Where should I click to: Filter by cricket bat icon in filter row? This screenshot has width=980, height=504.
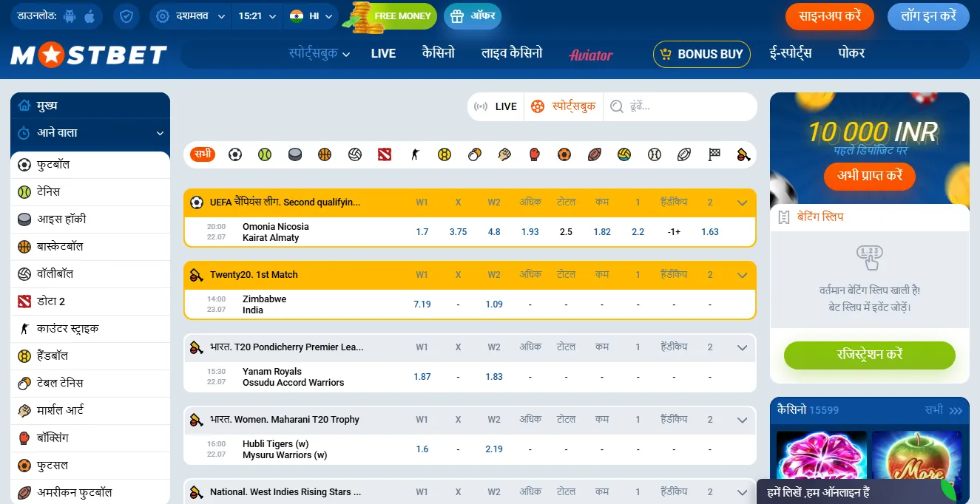744,154
